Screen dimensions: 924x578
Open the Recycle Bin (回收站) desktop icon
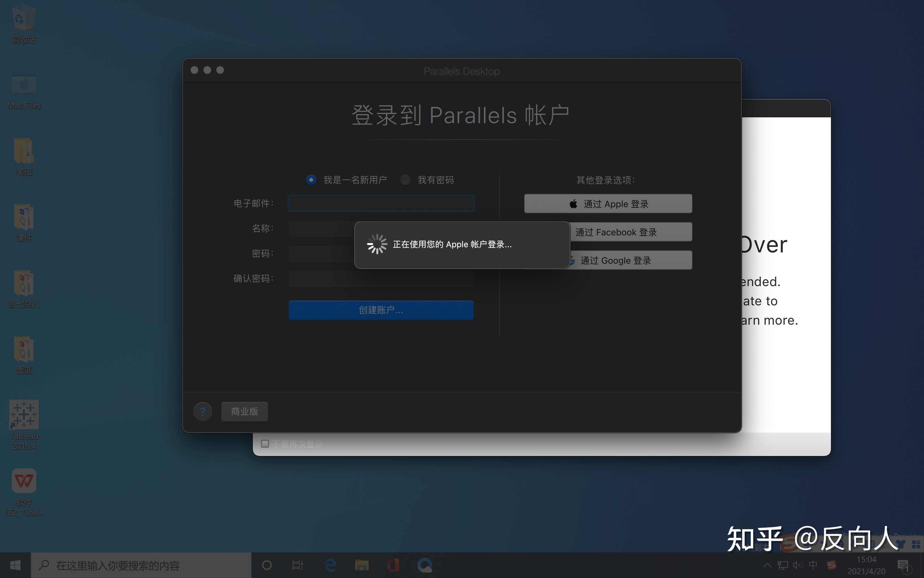coord(24,24)
